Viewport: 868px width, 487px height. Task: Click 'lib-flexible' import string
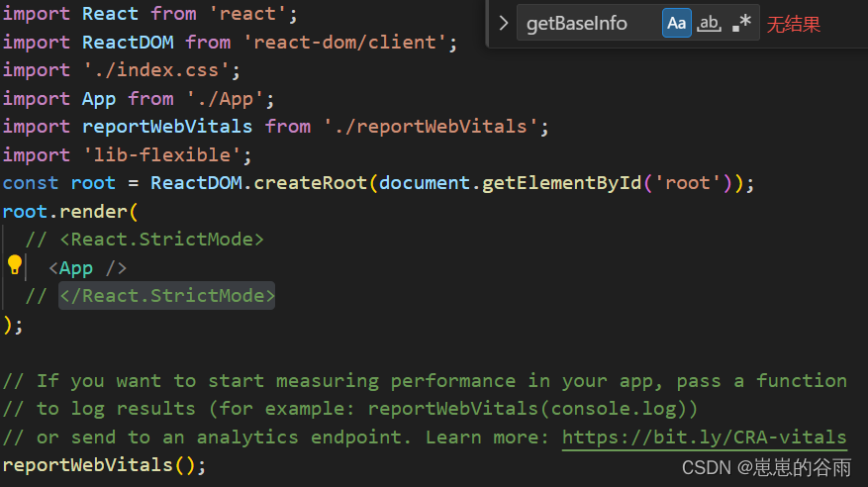(161, 155)
